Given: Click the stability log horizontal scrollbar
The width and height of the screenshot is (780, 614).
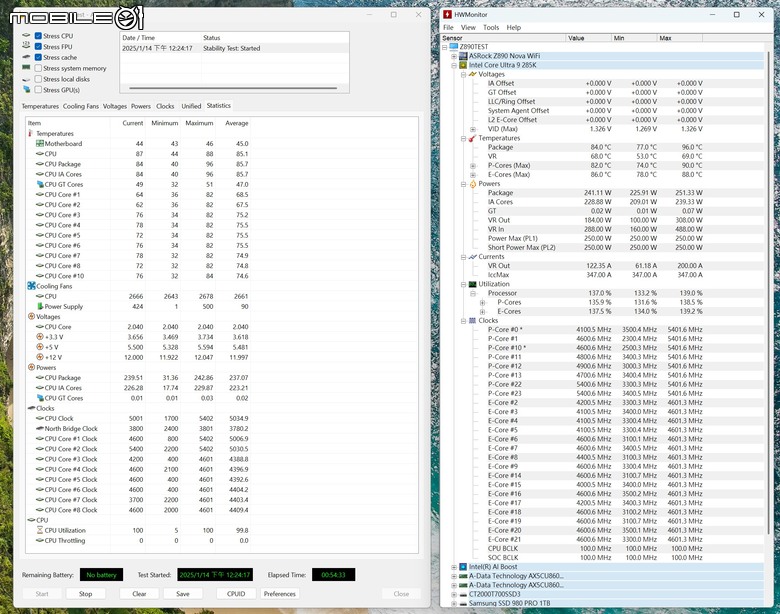Looking at the screenshot, I should (x=233, y=88).
